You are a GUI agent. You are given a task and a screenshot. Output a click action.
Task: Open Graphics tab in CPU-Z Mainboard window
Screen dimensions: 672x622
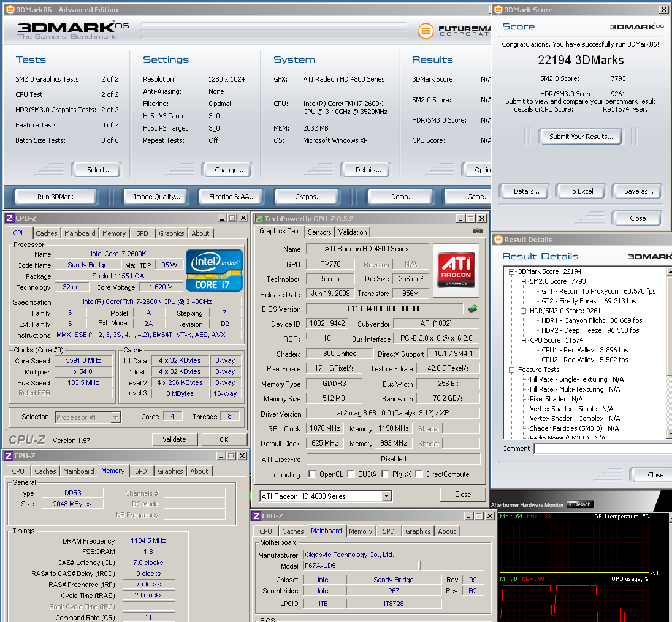pyautogui.click(x=418, y=531)
